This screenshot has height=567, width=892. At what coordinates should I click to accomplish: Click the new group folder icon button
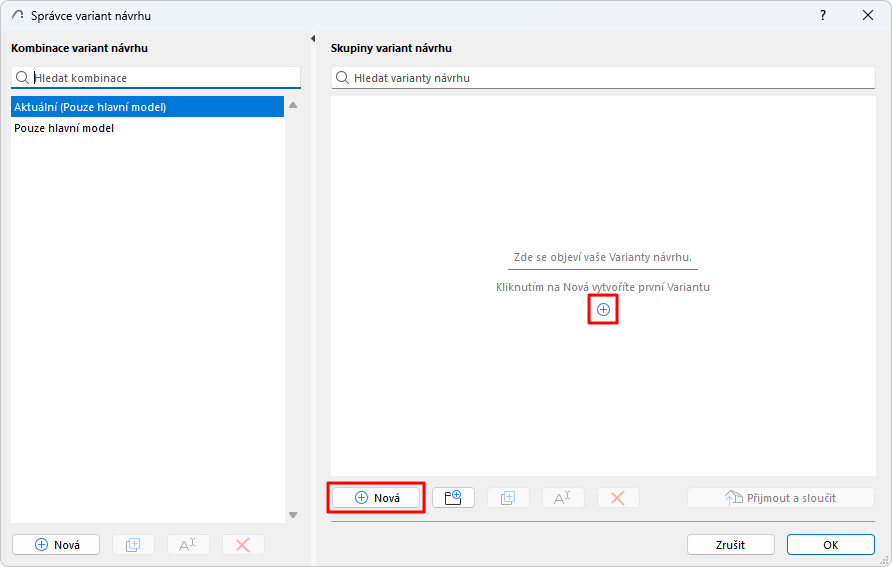[453, 498]
